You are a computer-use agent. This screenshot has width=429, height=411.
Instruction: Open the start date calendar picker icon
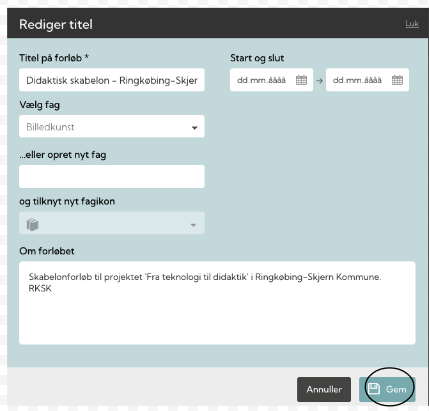pyautogui.click(x=301, y=80)
